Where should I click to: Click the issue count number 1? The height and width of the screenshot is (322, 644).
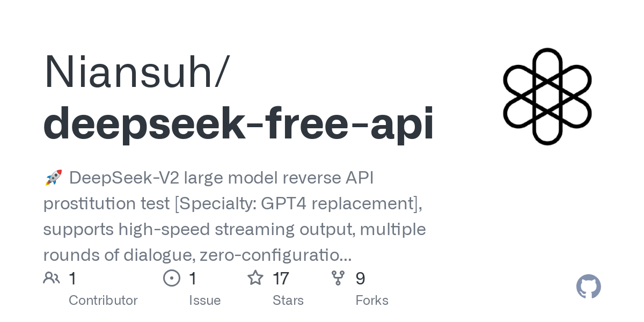[x=193, y=279]
